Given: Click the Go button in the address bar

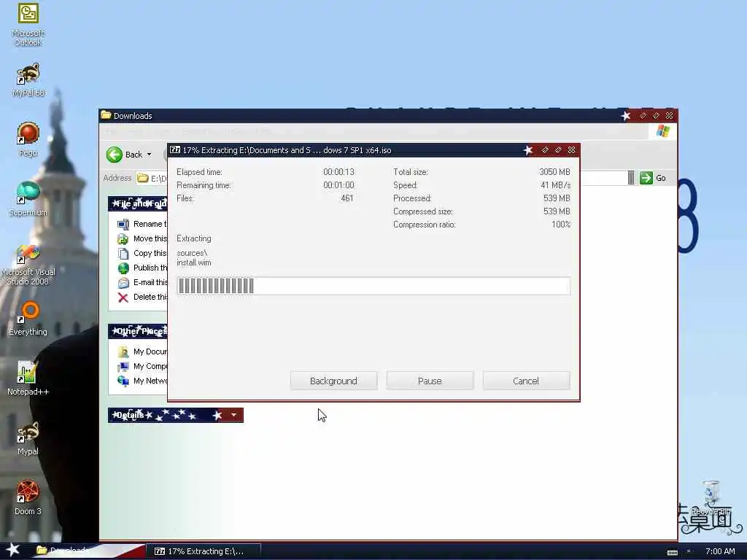Looking at the screenshot, I should tap(653, 178).
